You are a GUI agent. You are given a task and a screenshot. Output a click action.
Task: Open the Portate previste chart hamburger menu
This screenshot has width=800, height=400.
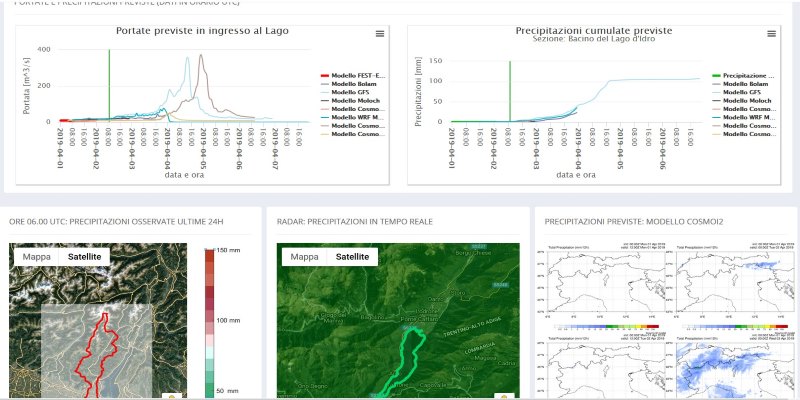click(380, 34)
